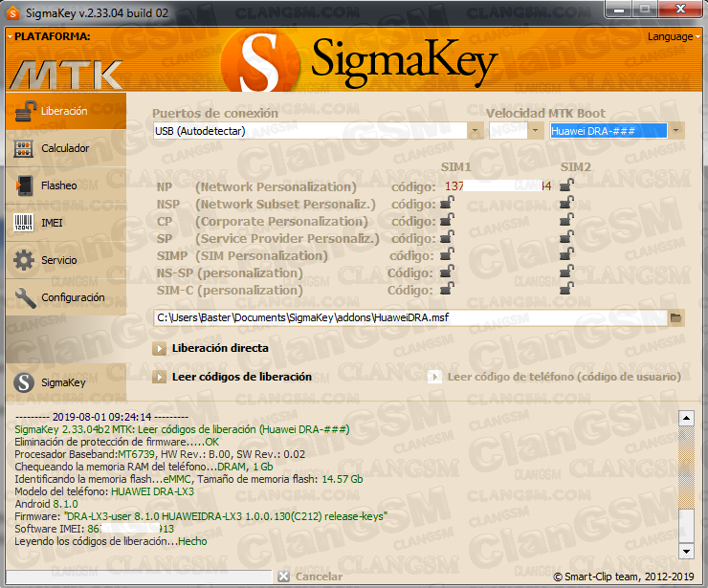The image size is (708, 588).
Task: Click the log scrollbar thumb
Action: (686, 527)
